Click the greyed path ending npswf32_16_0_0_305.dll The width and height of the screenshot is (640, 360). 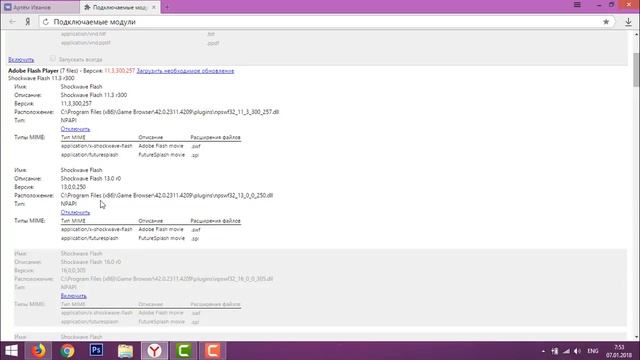[x=167, y=279]
